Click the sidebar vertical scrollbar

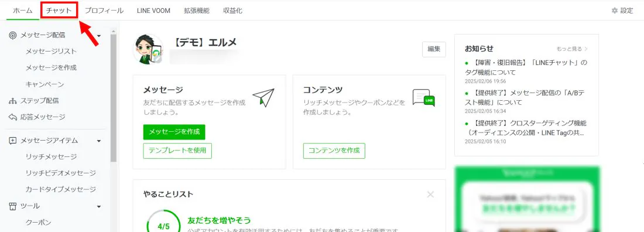coord(114,98)
